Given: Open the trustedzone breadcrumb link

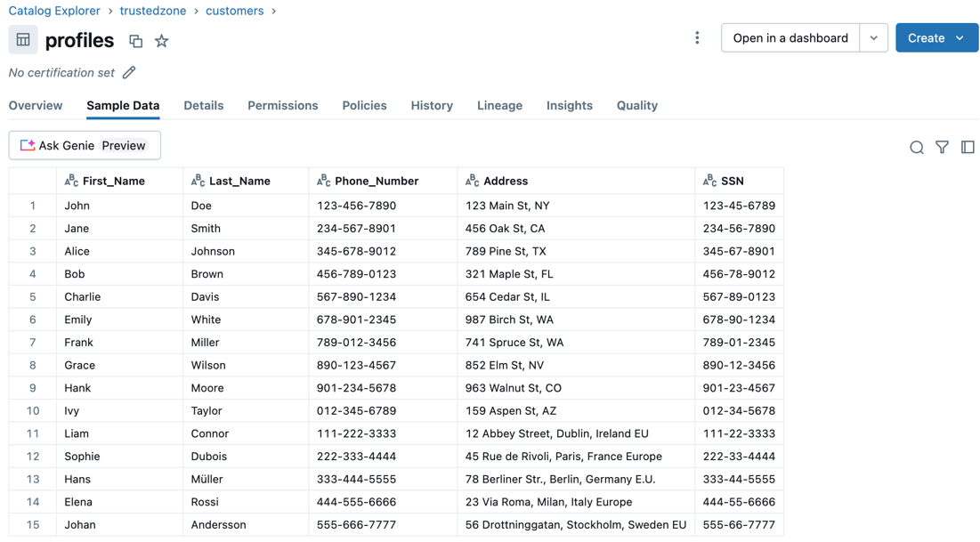Looking at the screenshot, I should point(153,12).
